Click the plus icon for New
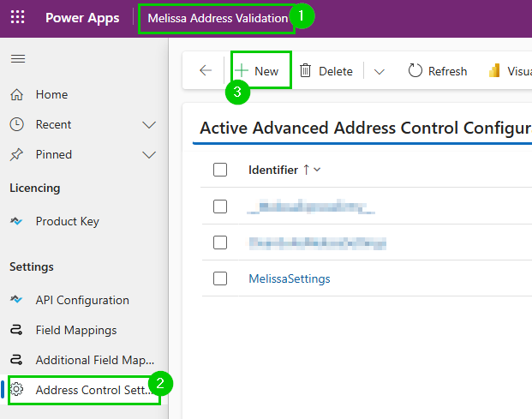The height and width of the screenshot is (419, 532). point(242,71)
